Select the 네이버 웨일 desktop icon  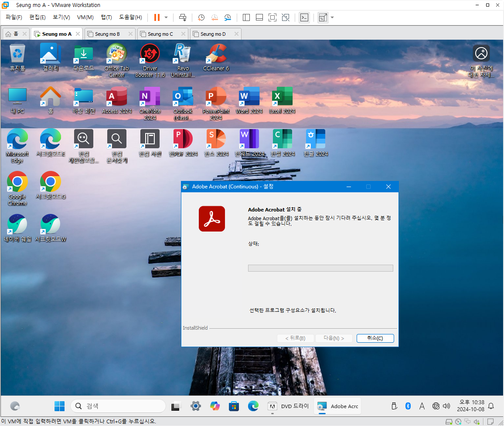click(17, 228)
